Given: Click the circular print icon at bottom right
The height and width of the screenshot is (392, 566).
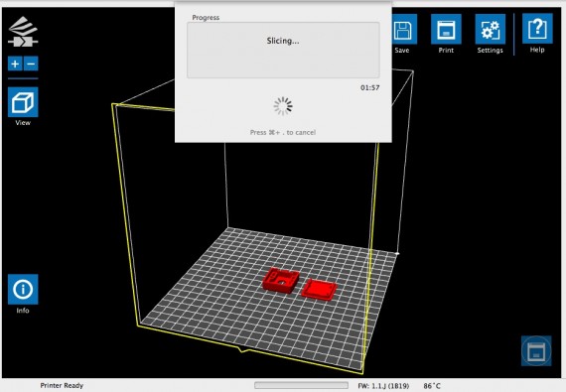Looking at the screenshot, I should pyautogui.click(x=536, y=351).
